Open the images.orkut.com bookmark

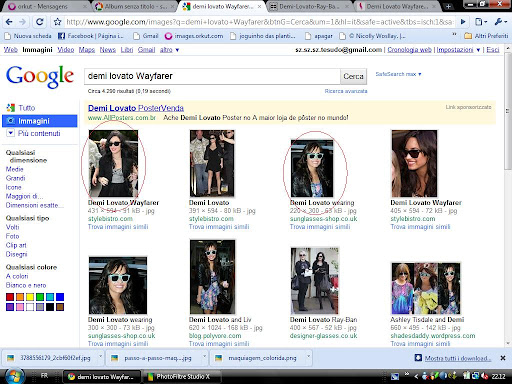(194, 36)
